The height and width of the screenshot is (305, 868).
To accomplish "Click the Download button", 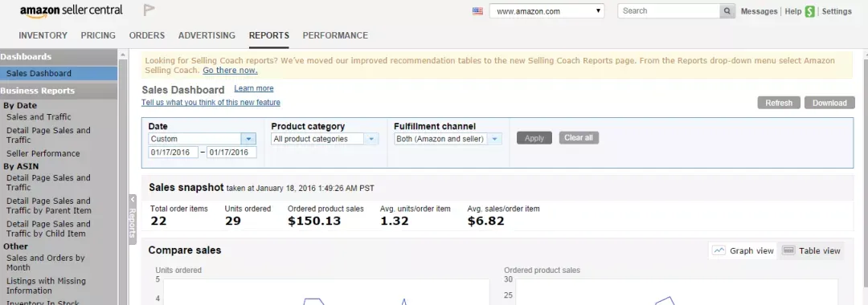I will tap(829, 103).
